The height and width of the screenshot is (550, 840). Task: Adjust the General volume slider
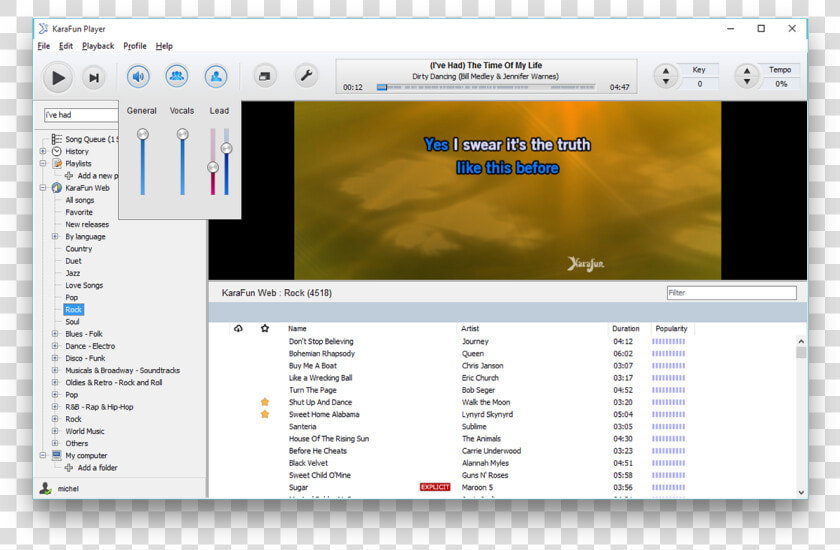142,134
